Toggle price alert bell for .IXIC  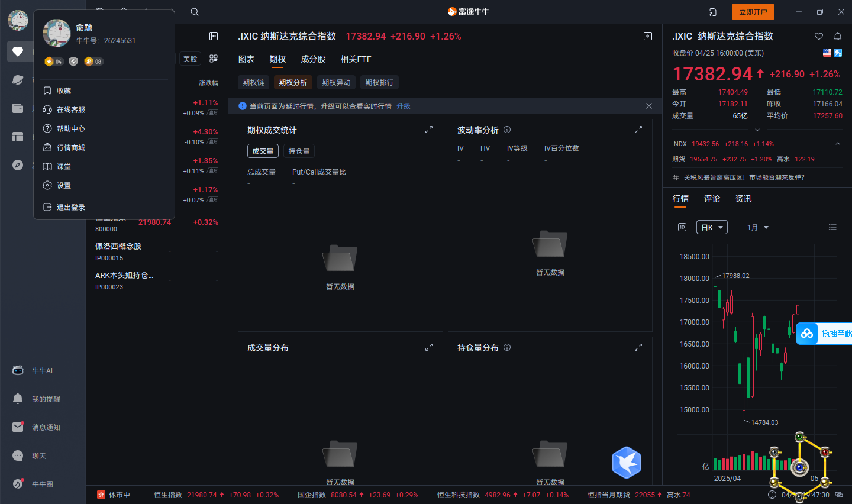[x=838, y=36]
